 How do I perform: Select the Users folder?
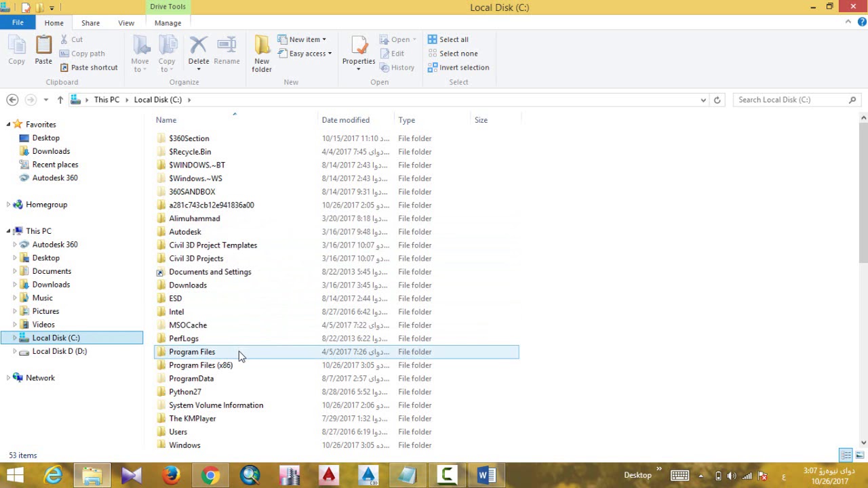178,432
